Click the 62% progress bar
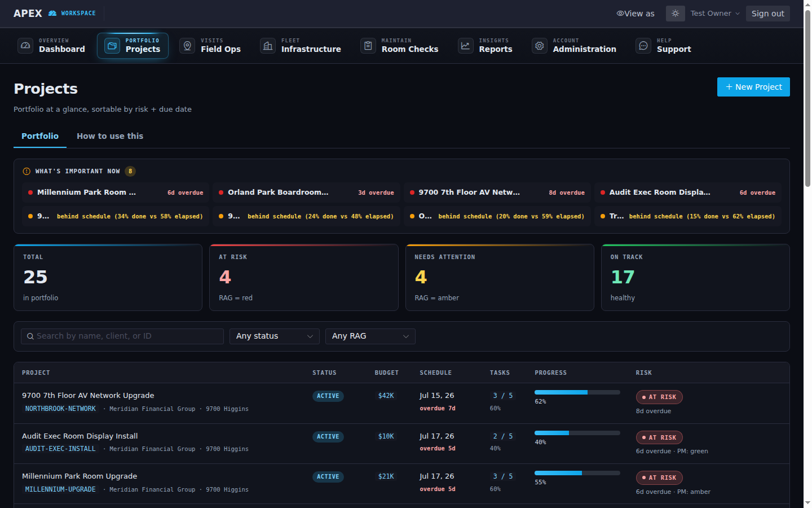Screen dimensions: 812x508 (x=577, y=392)
